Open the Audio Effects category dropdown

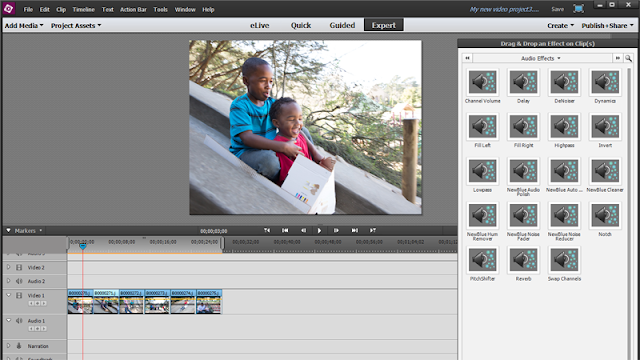click(x=540, y=58)
